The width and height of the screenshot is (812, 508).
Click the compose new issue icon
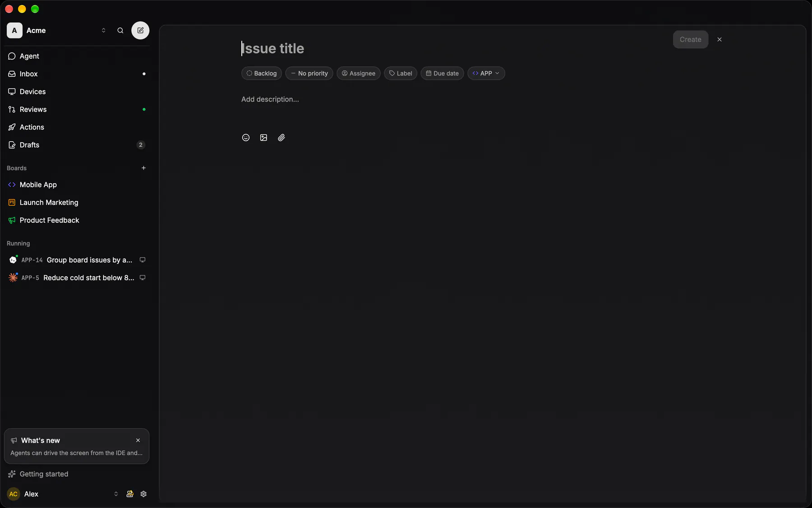[140, 31]
